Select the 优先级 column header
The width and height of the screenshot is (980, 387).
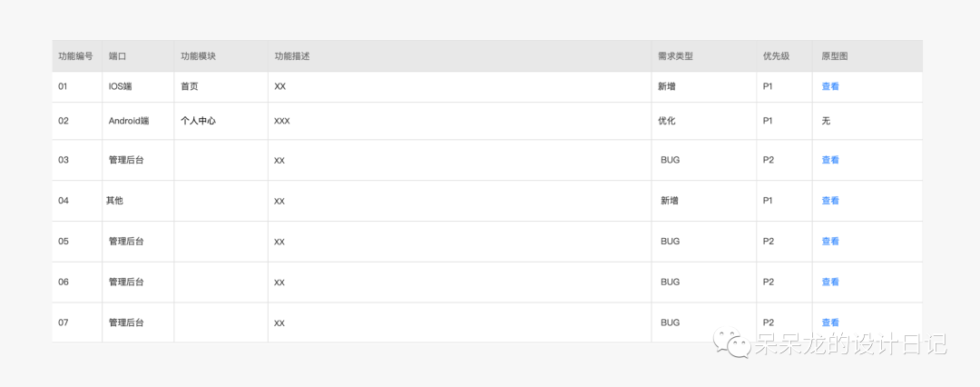click(776, 56)
